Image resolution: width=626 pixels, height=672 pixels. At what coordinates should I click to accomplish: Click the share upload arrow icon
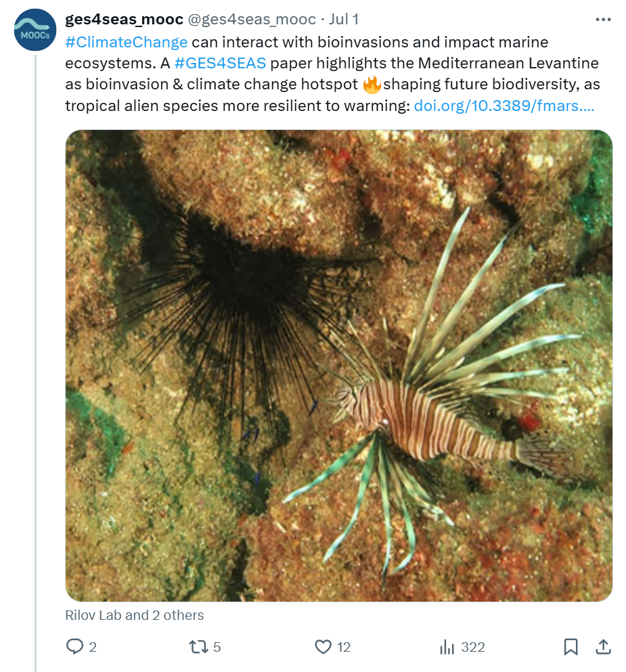(602, 647)
